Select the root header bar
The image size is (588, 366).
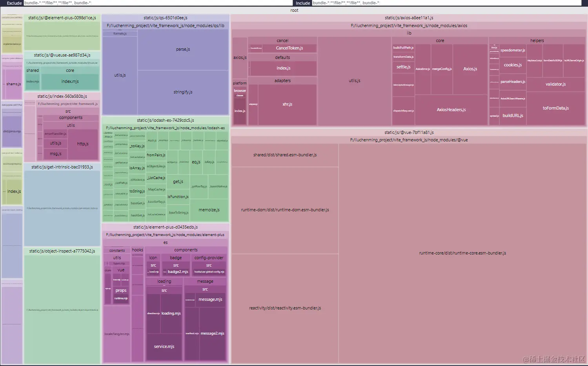(x=294, y=10)
